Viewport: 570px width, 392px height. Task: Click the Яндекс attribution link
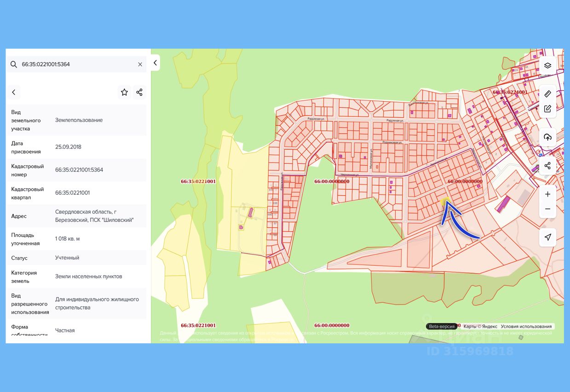pyautogui.click(x=489, y=326)
